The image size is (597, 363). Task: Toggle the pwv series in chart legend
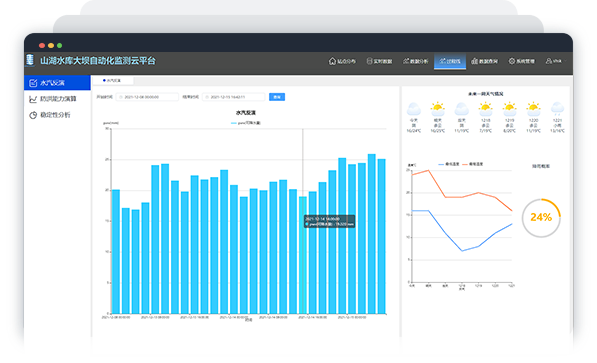pos(246,123)
